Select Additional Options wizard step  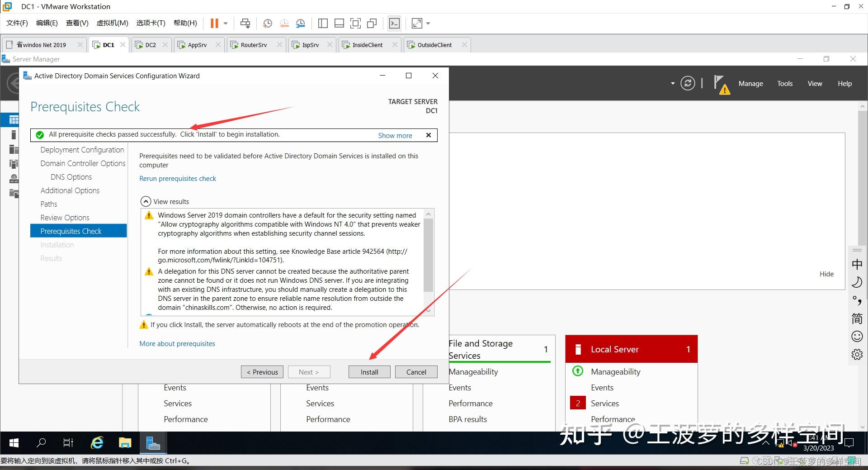(x=70, y=190)
